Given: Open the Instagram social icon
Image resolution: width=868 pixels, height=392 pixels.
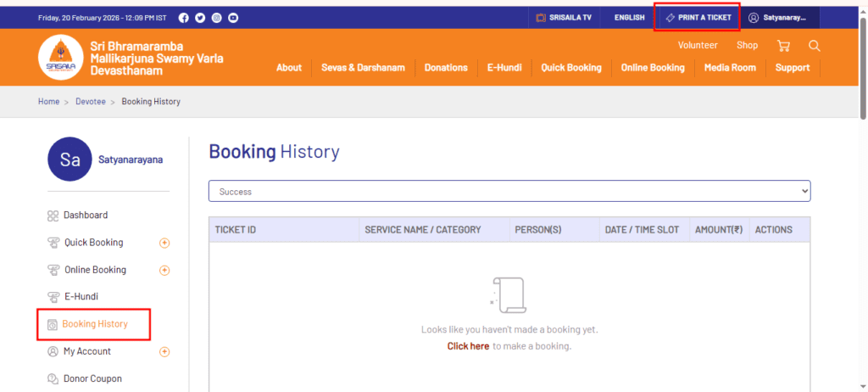Looking at the screenshot, I should tap(217, 18).
